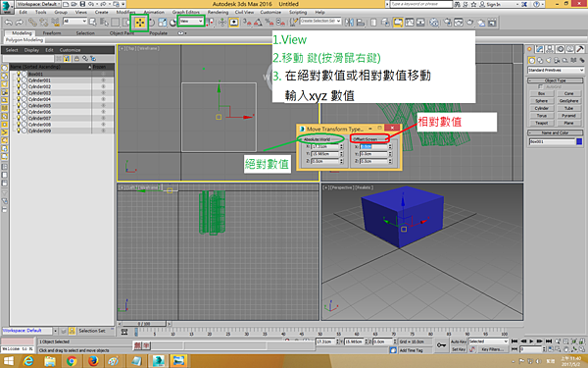Image resolution: width=588 pixels, height=368 pixels.
Task: Toggle Set Key mode
Action: [459, 349]
